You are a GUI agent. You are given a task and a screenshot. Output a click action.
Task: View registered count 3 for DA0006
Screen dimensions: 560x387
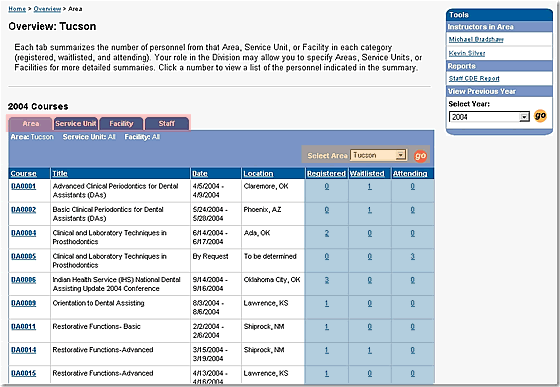327,280
